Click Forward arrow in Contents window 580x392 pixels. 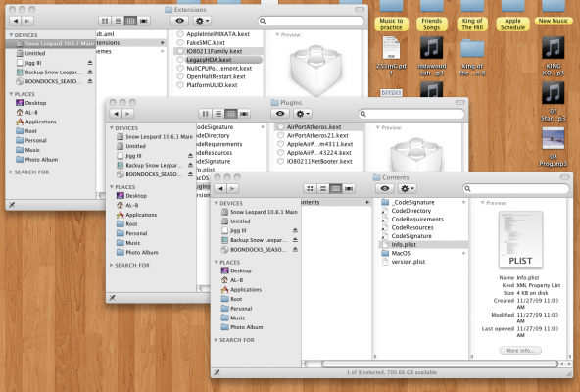(x=232, y=189)
